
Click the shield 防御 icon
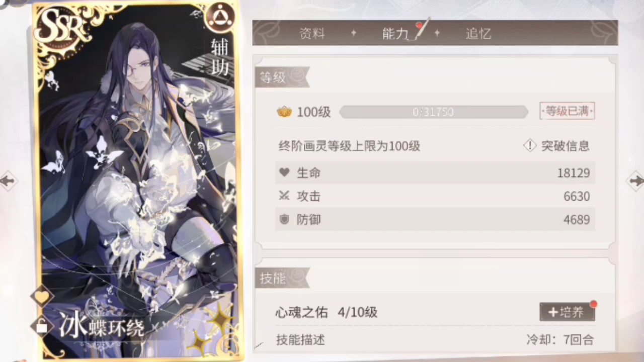(x=284, y=219)
